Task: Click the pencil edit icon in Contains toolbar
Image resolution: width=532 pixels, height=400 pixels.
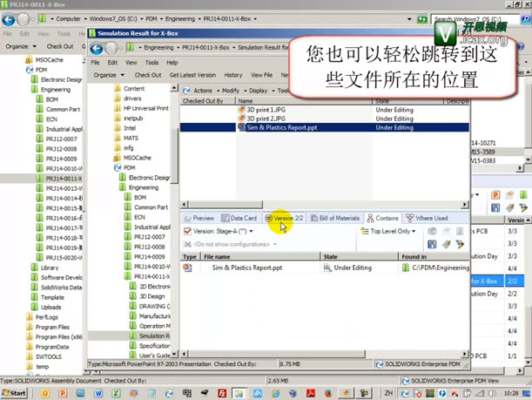Action: click(446, 244)
